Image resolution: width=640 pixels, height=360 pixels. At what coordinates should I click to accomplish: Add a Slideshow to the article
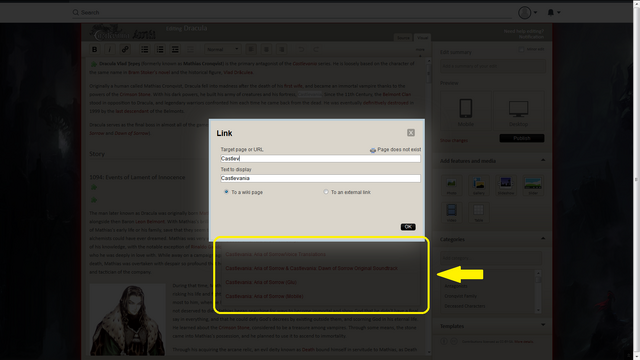506,185
